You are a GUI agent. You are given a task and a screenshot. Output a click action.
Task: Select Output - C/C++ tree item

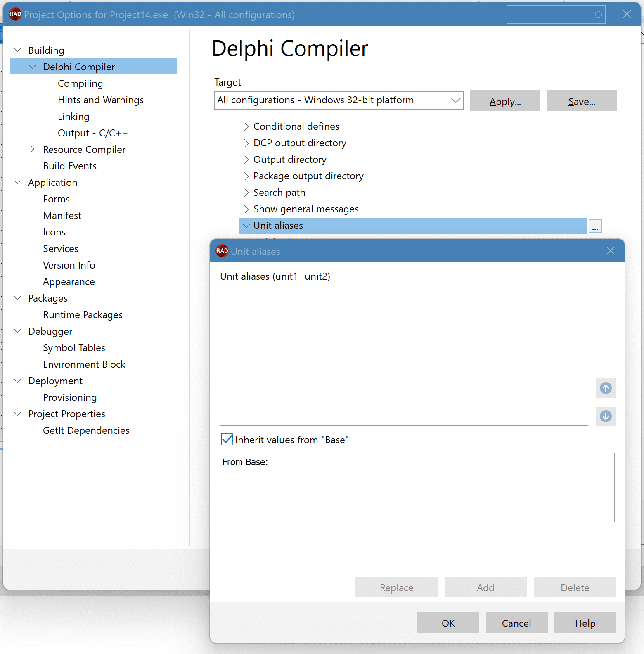tap(93, 133)
